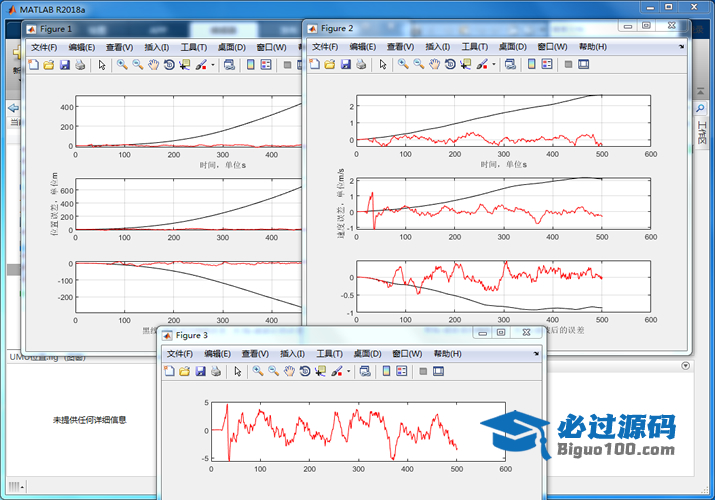The image size is (715, 500).
Task: Open brush color dropdown in Figure 2
Action: click(494, 65)
